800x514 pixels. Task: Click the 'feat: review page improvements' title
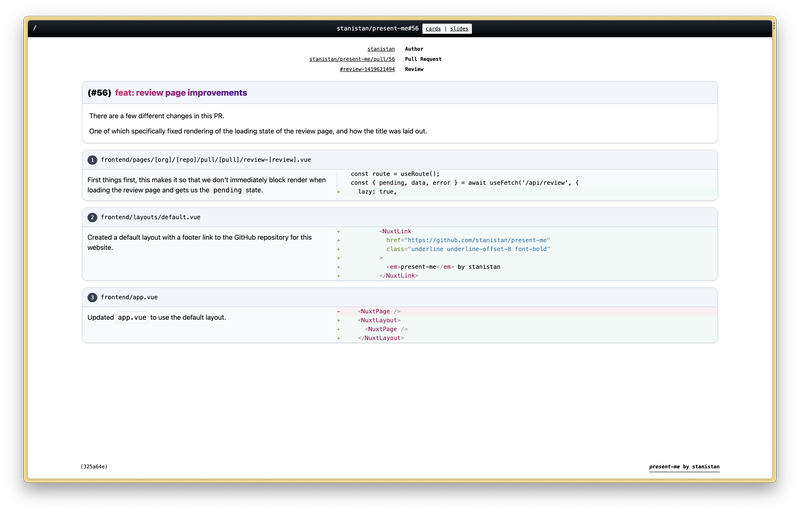click(x=181, y=93)
